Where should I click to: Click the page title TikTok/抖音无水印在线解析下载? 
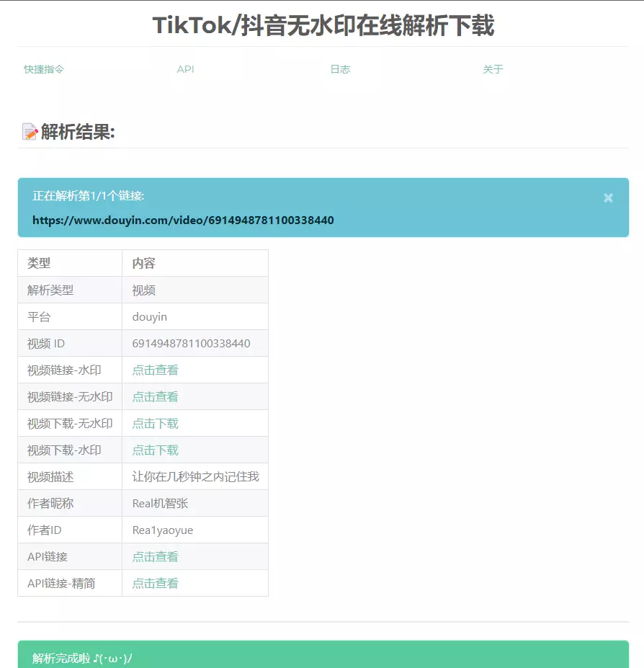(x=323, y=25)
